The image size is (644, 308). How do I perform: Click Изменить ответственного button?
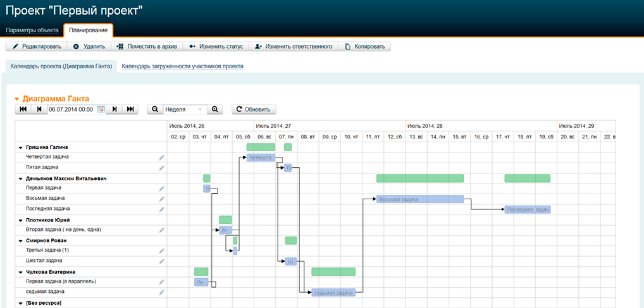(294, 46)
